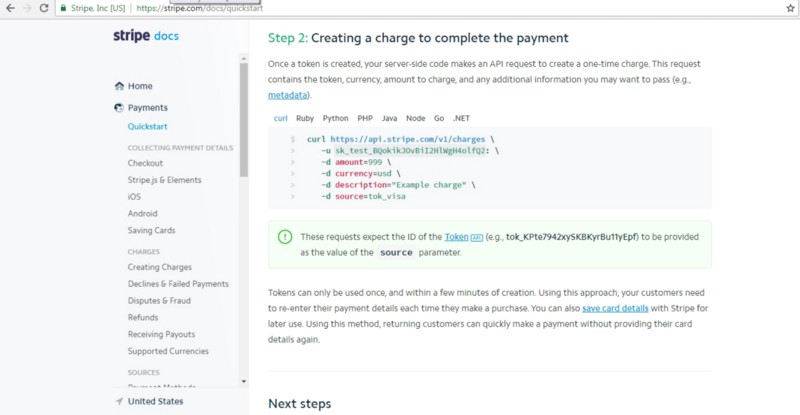The height and width of the screenshot is (415, 800).
Task: Open Creating Charges in the sidebar
Action: (x=159, y=267)
